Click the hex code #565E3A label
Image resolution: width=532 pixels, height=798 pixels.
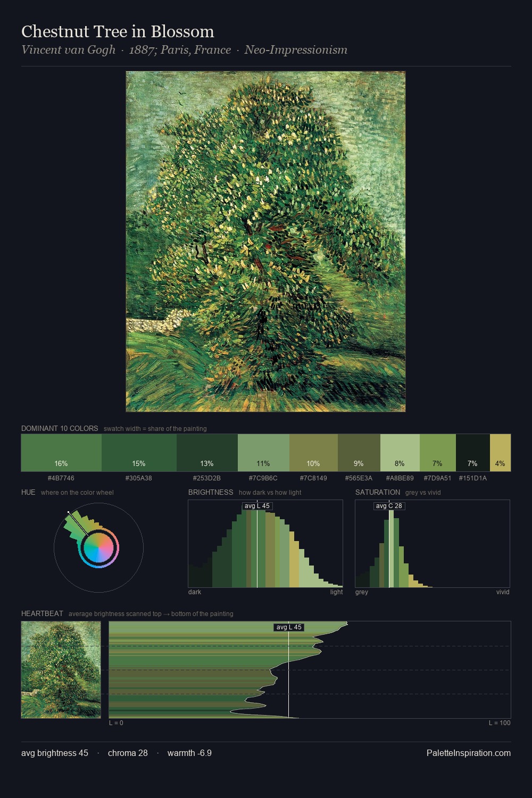[x=359, y=478]
